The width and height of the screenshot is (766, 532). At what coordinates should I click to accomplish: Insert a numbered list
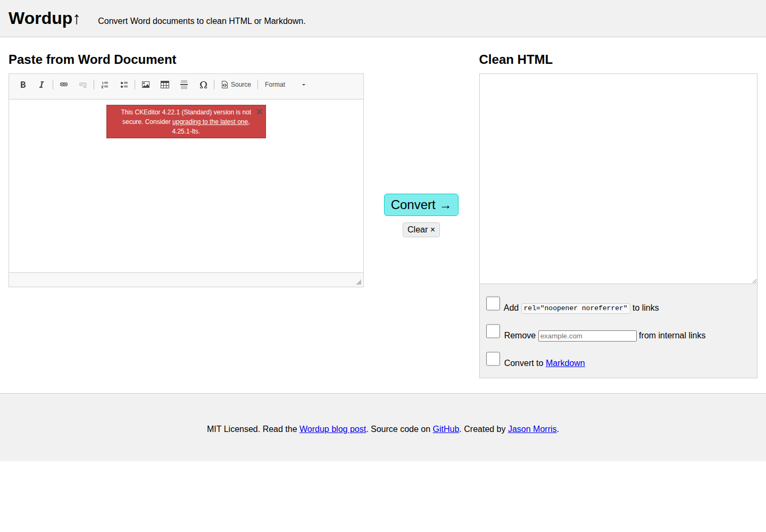105,85
